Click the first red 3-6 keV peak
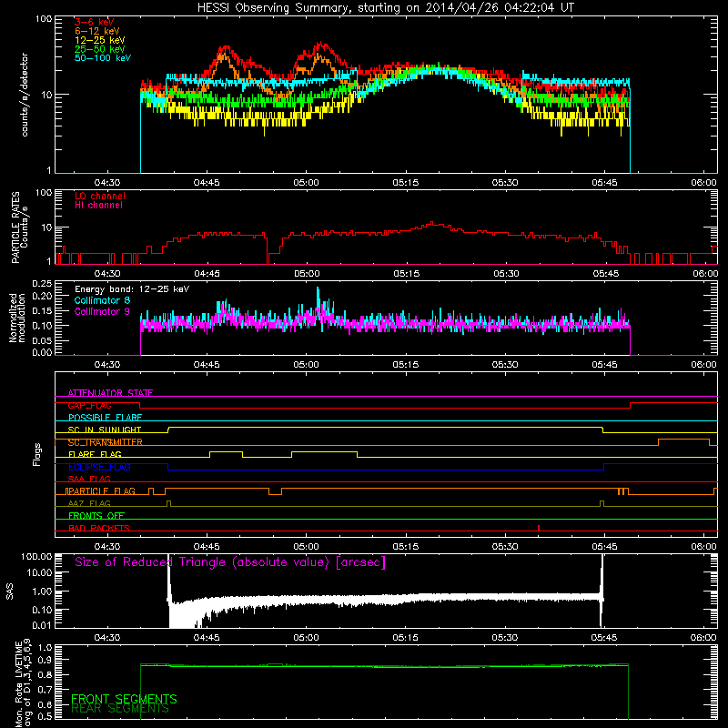This screenshot has width=728, height=728. pos(226,48)
